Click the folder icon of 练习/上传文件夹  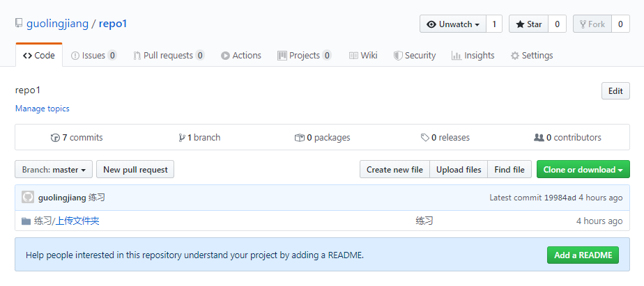point(26,221)
